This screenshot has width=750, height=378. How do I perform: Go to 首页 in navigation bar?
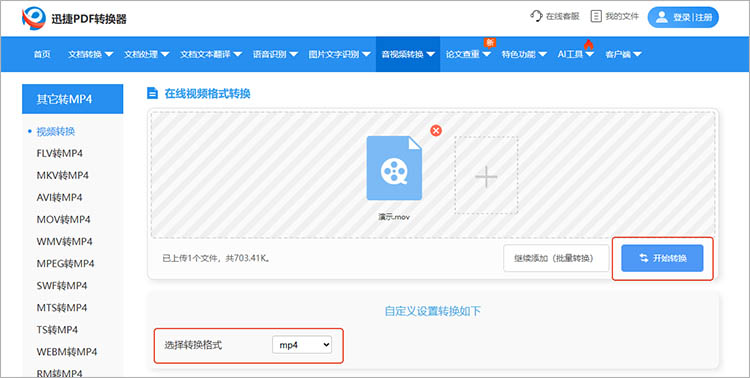click(42, 55)
